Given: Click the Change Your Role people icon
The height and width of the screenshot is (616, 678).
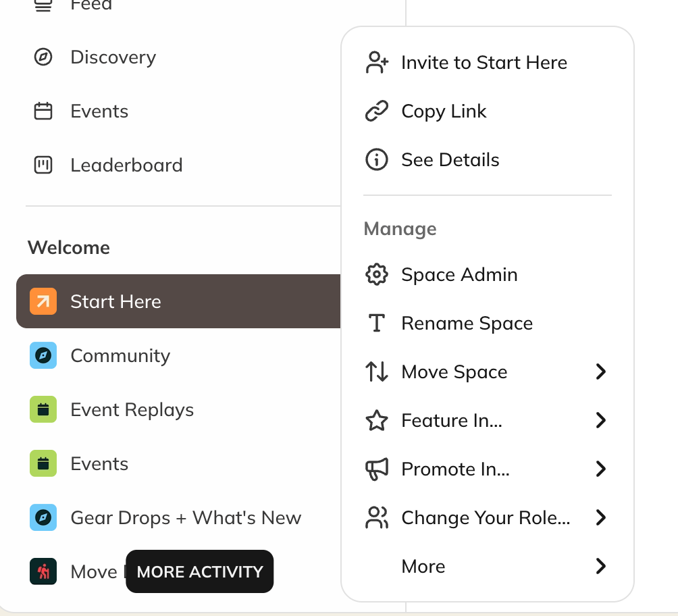Looking at the screenshot, I should point(377,517).
